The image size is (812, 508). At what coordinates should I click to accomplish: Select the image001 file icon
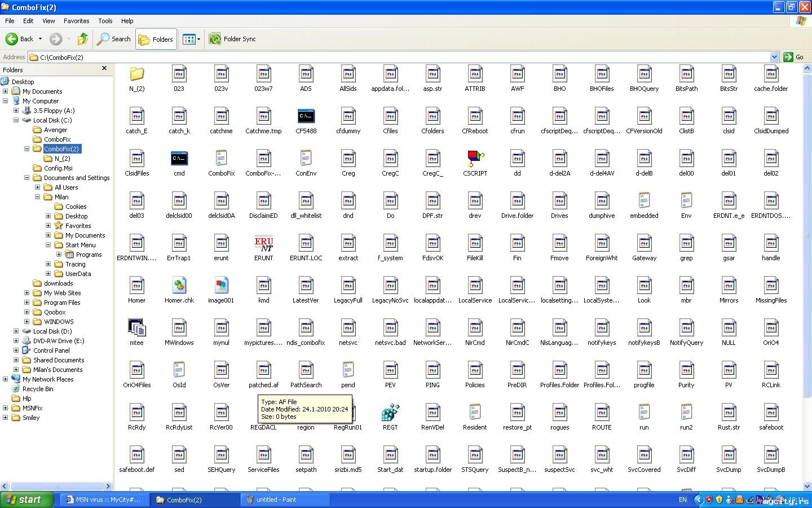click(x=221, y=286)
